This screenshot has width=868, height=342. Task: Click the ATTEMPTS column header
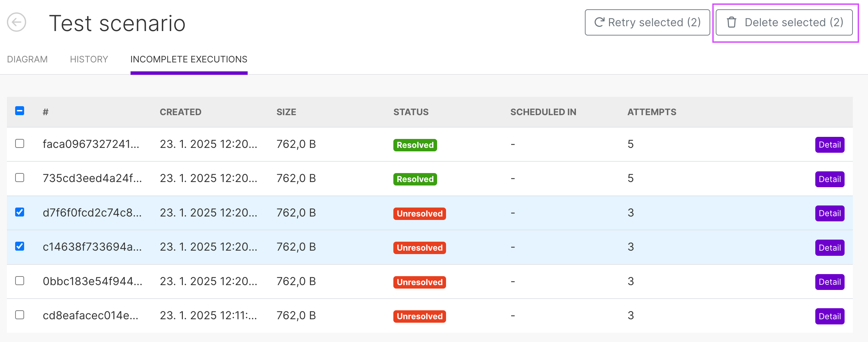coord(652,112)
